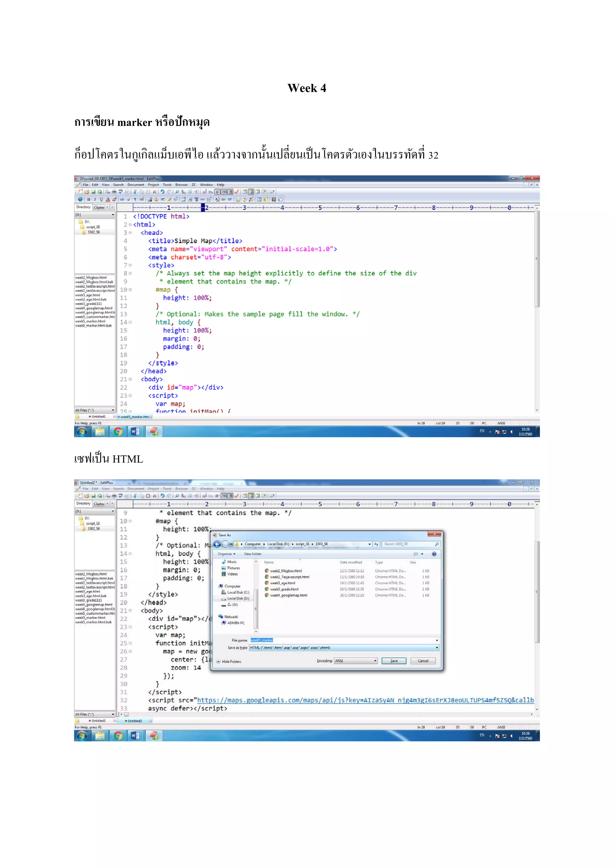The width and height of the screenshot is (614, 868).
Task: Click Save icon in upper EditPlus toolbar
Action: click(x=93, y=192)
